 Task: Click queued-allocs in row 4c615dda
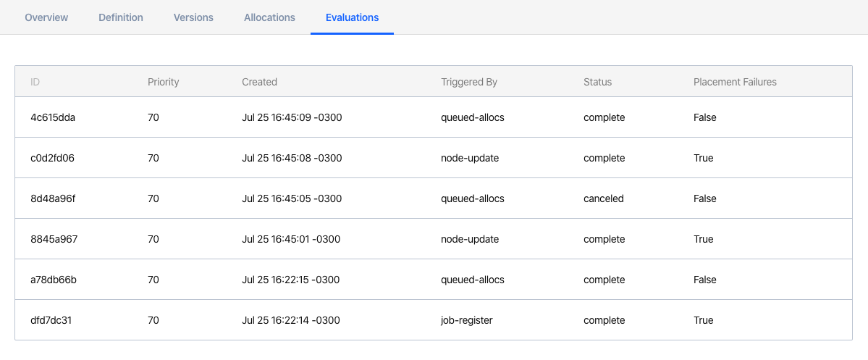pyautogui.click(x=473, y=117)
